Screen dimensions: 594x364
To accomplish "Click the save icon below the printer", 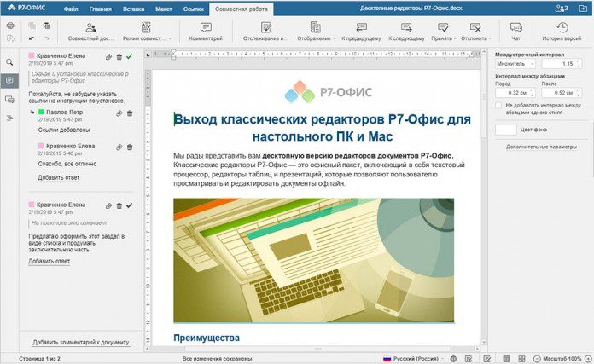I will click(10, 38).
